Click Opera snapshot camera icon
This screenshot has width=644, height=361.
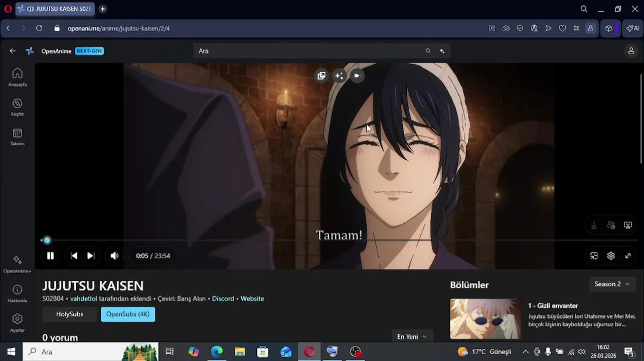click(x=506, y=29)
